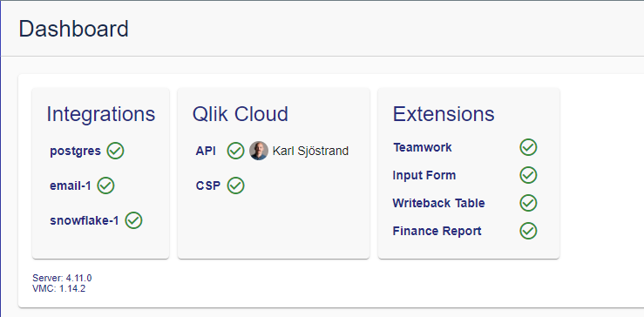Click the Teamwork extension check icon
Screen dimensions: 644x317
pos(528,147)
